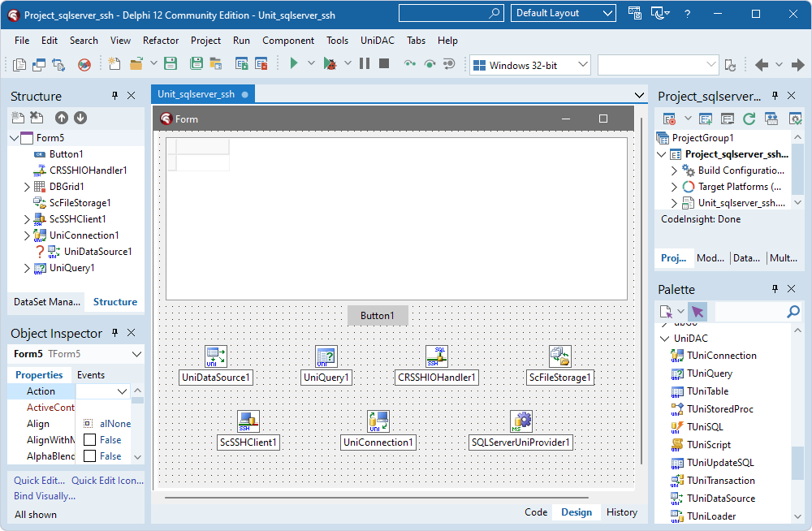812x531 pixels.
Task: Switch to the Code tab
Action: pyautogui.click(x=536, y=512)
